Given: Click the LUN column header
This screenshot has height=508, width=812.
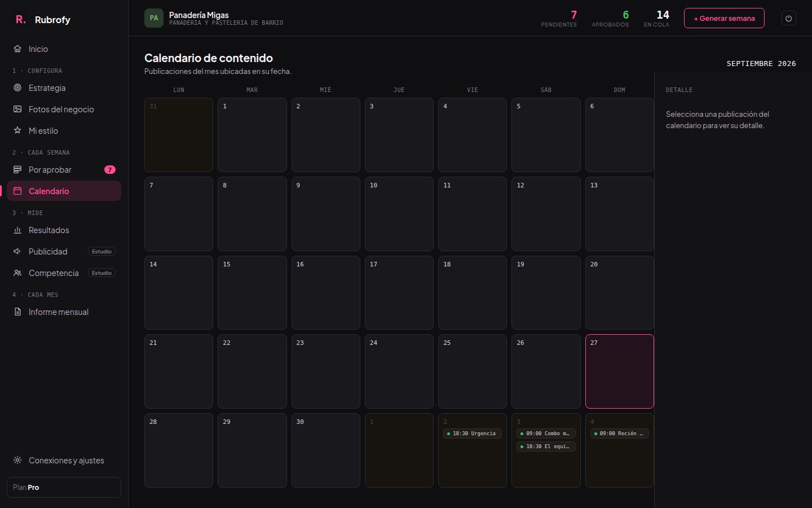Looking at the screenshot, I should click(x=179, y=90).
